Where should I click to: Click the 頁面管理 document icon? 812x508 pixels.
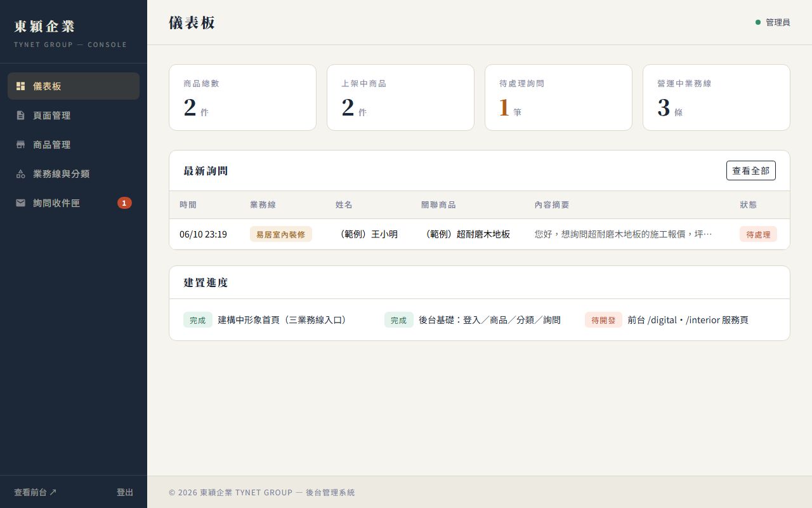(20, 116)
